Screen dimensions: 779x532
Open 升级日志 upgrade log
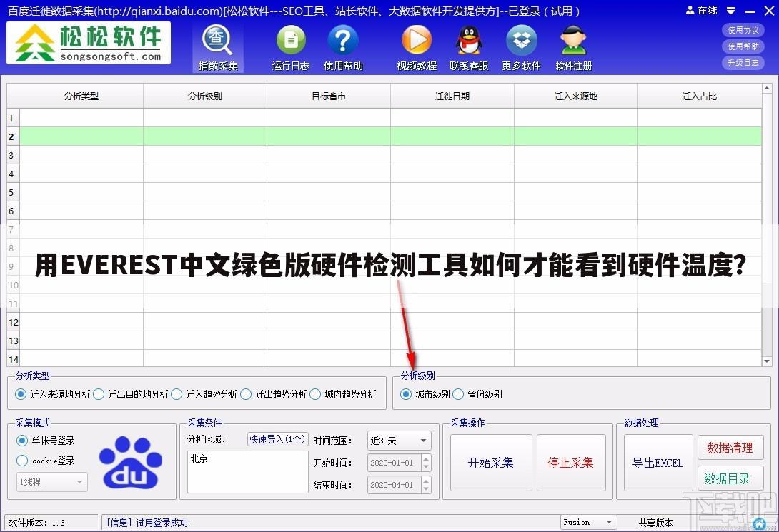pos(743,63)
